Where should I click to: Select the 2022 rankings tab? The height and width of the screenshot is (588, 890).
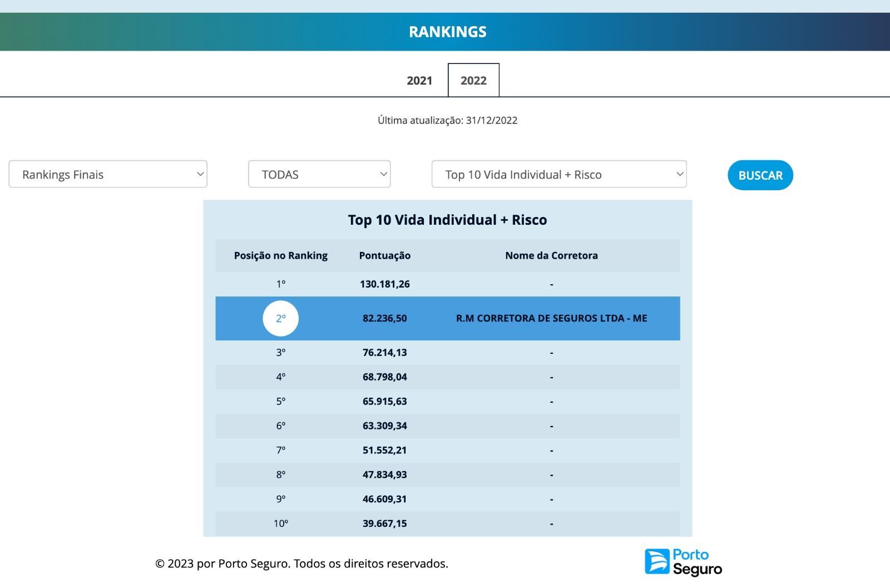(473, 81)
